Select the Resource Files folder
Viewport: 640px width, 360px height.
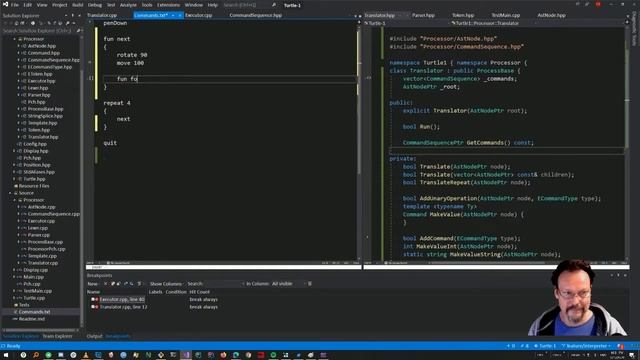[x=34, y=186]
